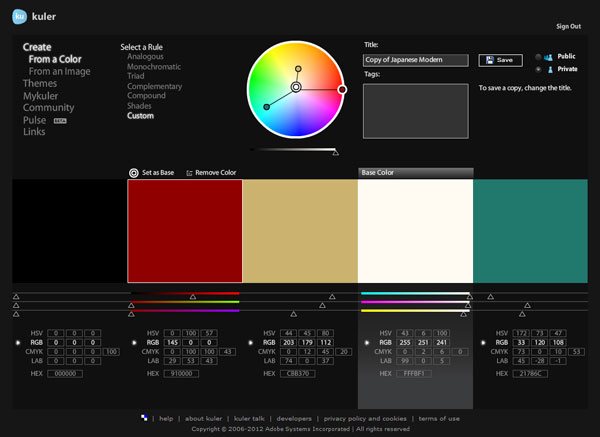Viewport: 600px width, 437px height.
Task: Click the Sign Out link
Action: point(569,26)
